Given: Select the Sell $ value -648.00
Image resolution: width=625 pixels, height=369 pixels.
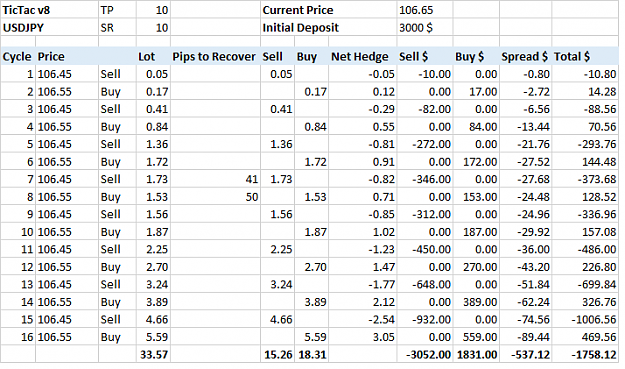Looking at the screenshot, I should pyautogui.click(x=425, y=285).
